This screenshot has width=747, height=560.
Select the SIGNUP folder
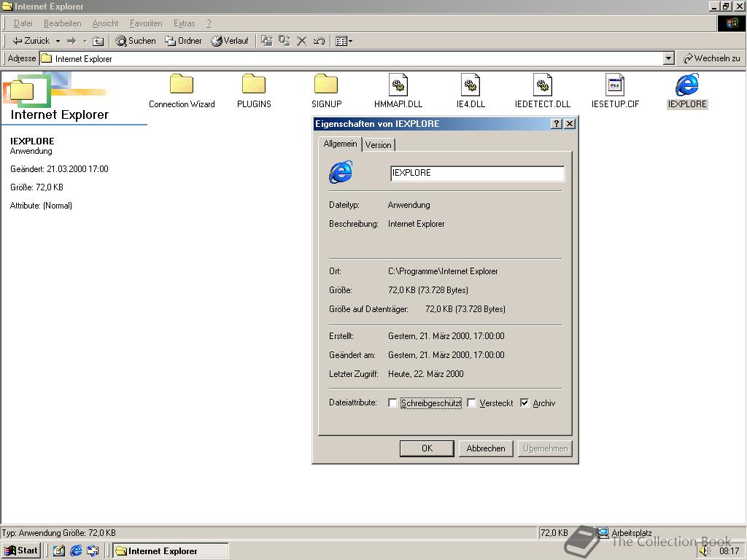[x=326, y=91]
